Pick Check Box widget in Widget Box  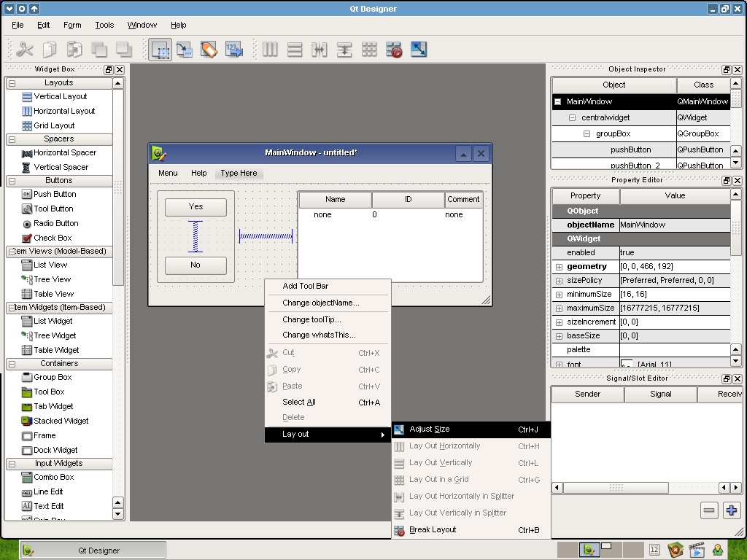coord(47,238)
